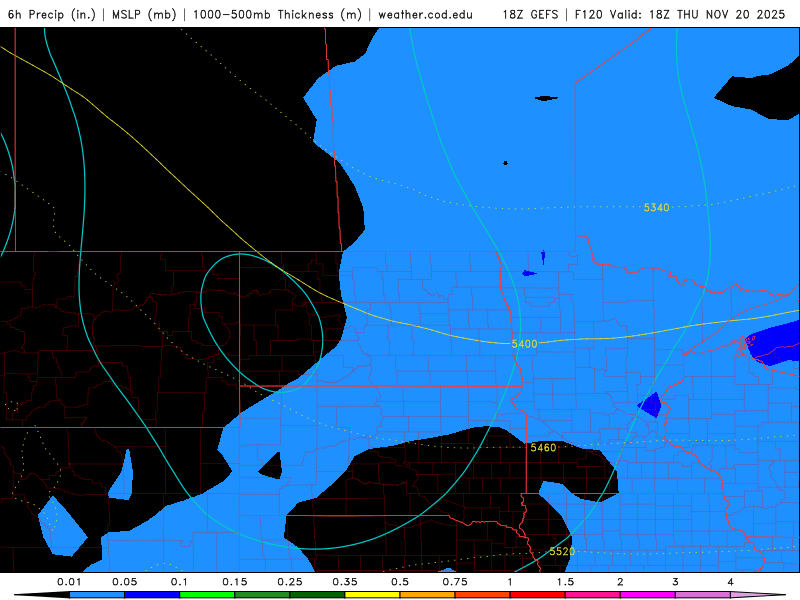Image resolution: width=800 pixels, height=600 pixels.
Task: Click the 'F120 Valid: 18Z THU NOV 20 2025' text
Action: 680,14
